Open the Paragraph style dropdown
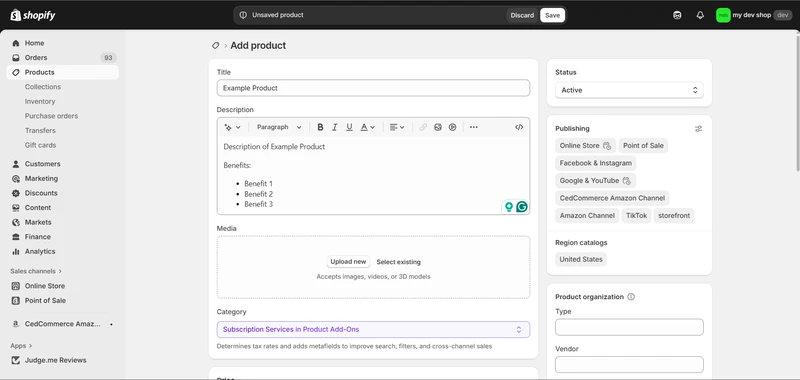The width and height of the screenshot is (800, 380). point(279,127)
